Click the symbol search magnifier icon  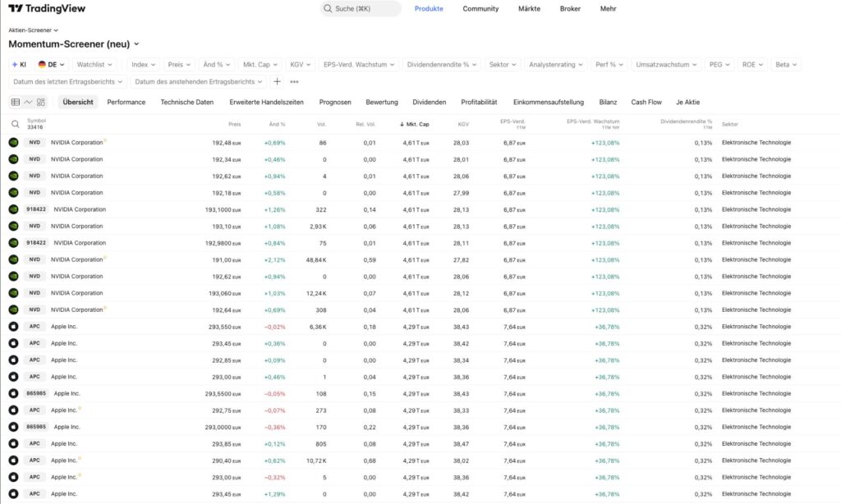click(x=15, y=125)
